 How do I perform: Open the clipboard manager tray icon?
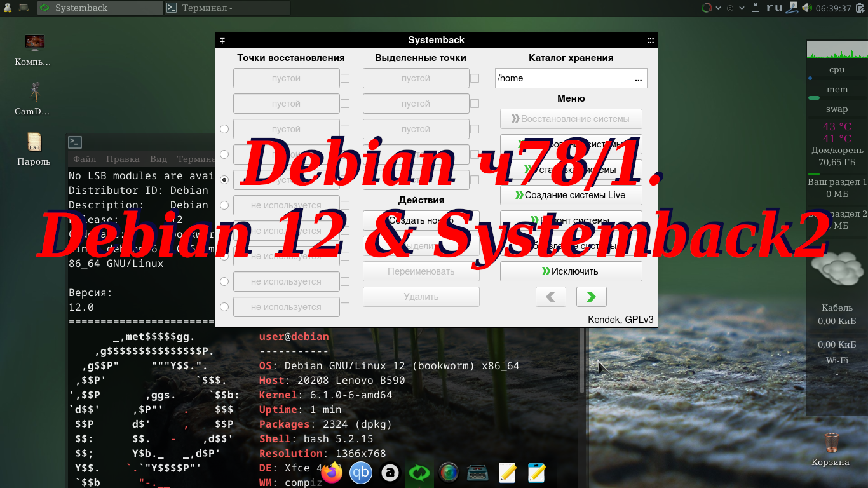tap(756, 8)
